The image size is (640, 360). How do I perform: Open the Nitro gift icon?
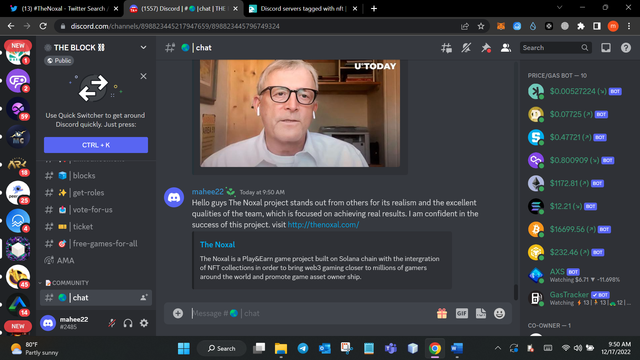(442, 313)
